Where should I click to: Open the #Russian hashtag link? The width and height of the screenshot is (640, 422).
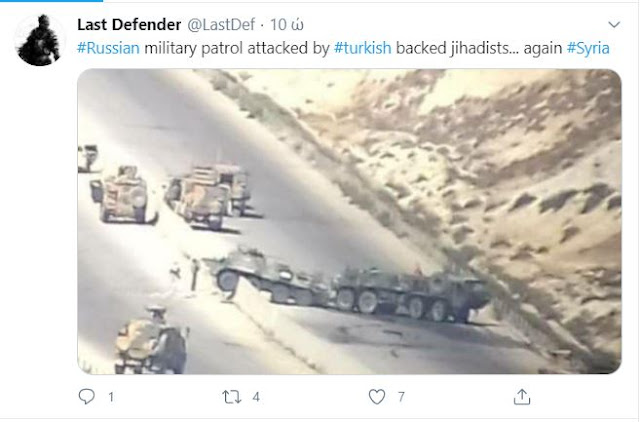point(108,48)
